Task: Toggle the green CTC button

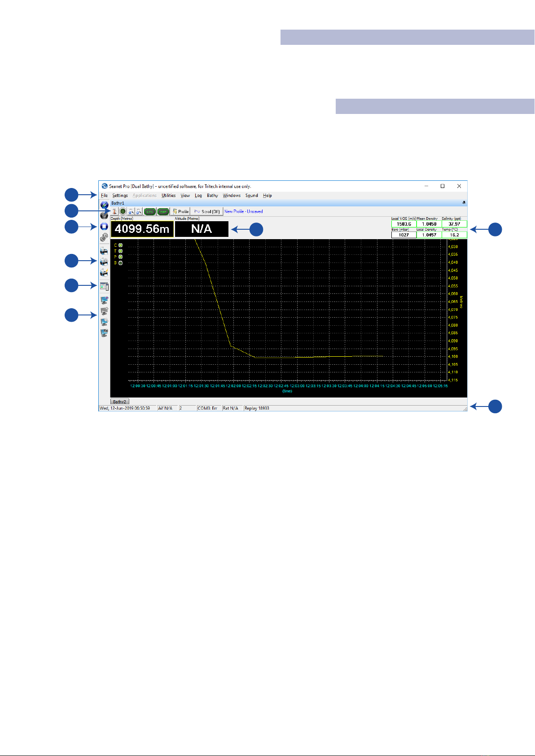Action: [150, 211]
